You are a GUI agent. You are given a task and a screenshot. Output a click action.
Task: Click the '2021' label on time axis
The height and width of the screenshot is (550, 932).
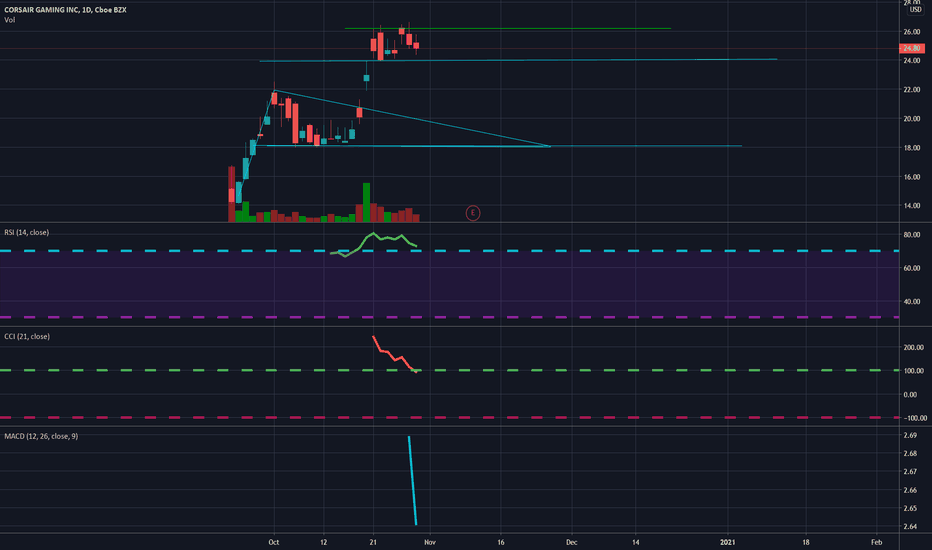tap(728, 542)
